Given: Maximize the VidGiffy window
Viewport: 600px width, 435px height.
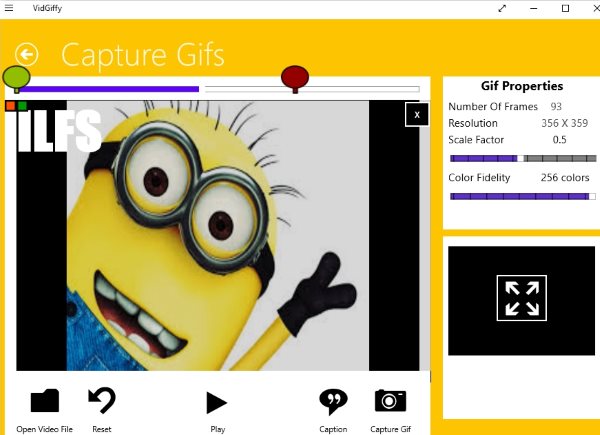Looking at the screenshot, I should click(565, 8).
